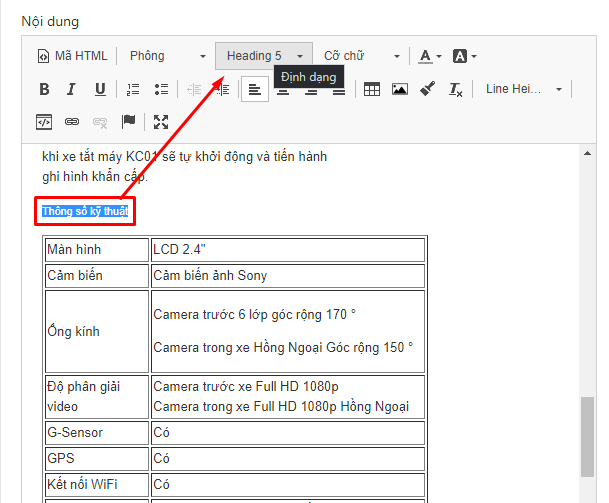
Task: Insert a numbered list
Action: tap(133, 89)
